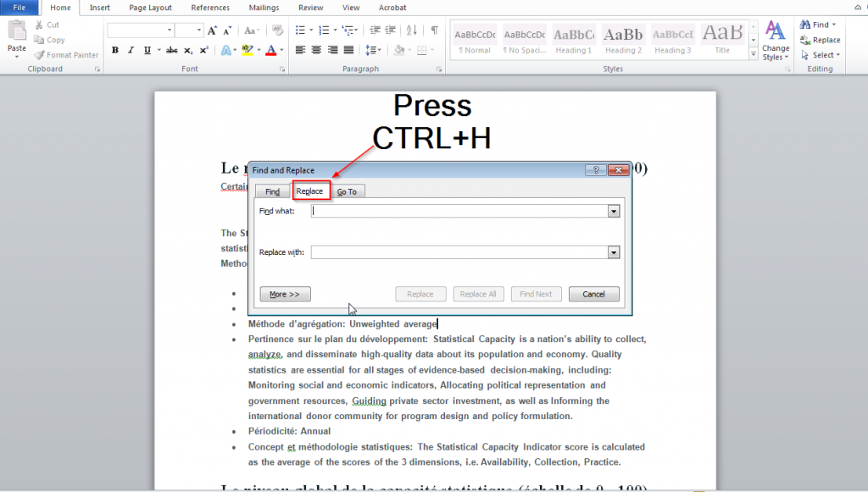The height and width of the screenshot is (492, 868).
Task: Apply strikethrough formatting
Action: tap(172, 50)
